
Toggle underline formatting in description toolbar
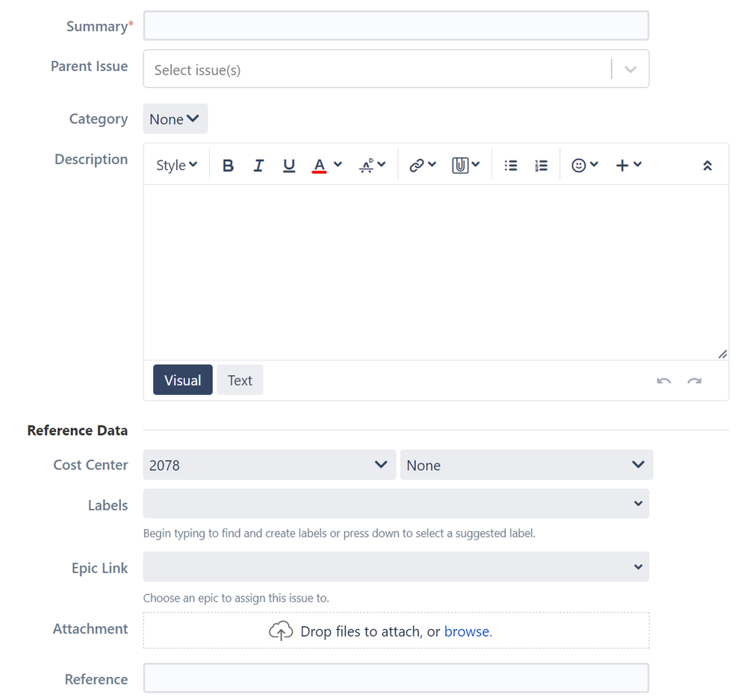(289, 166)
